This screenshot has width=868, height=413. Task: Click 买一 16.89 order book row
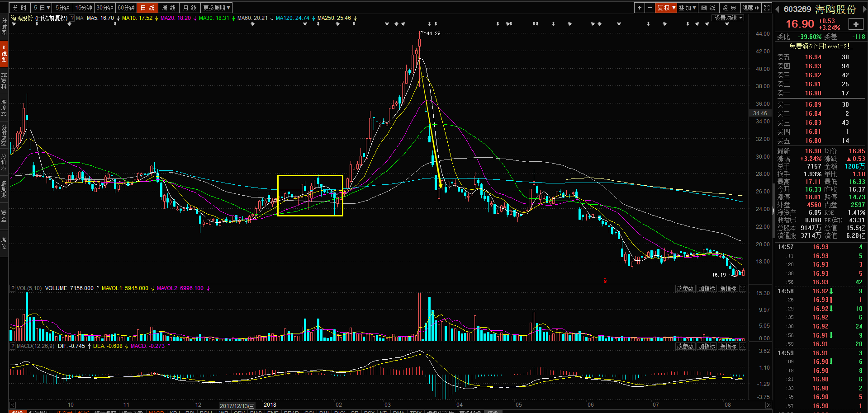[821, 104]
